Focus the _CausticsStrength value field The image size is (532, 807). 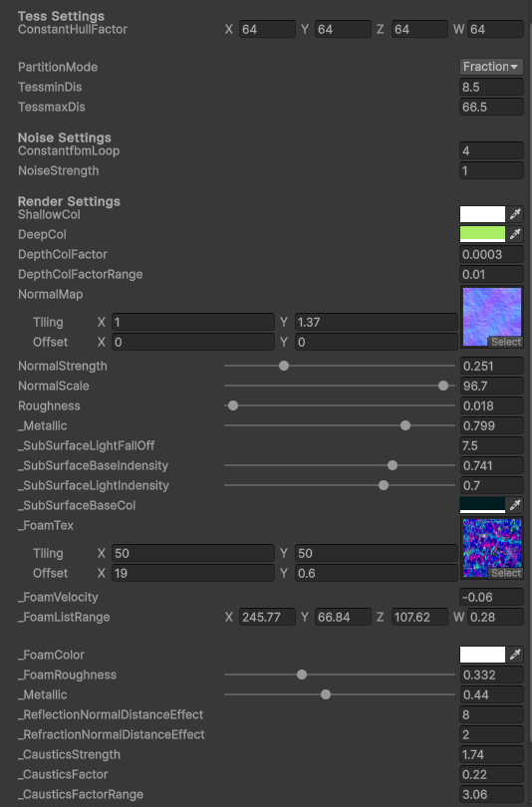[491, 754]
